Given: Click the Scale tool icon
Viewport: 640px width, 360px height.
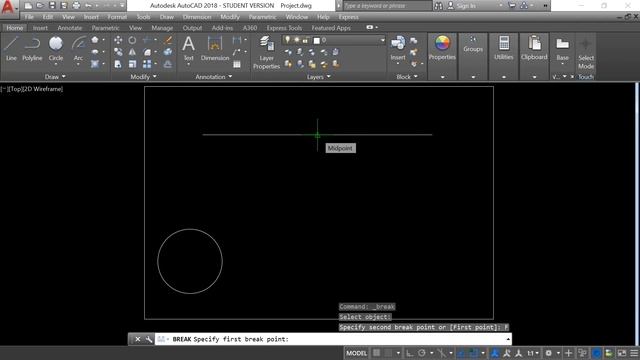Looking at the screenshot, I should point(132,64).
